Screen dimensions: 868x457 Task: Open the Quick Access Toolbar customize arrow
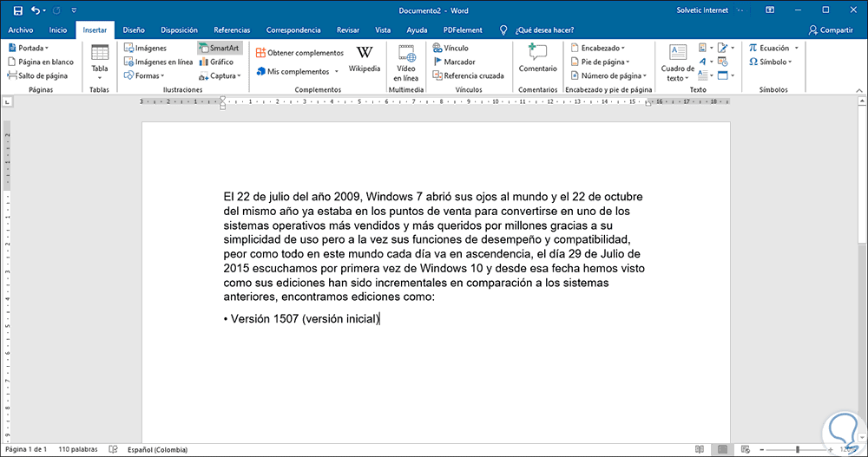tap(74, 10)
